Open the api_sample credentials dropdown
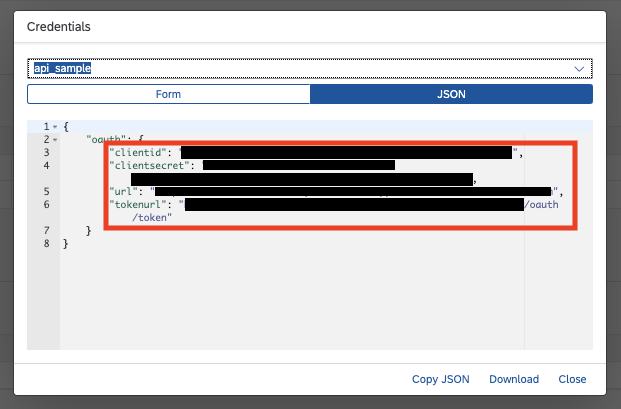The height and width of the screenshot is (409, 621). pyautogui.click(x=310, y=68)
